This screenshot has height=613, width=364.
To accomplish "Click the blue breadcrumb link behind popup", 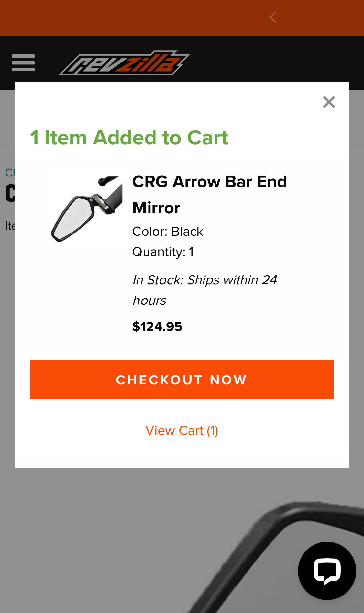I will pyautogui.click(x=9, y=173).
